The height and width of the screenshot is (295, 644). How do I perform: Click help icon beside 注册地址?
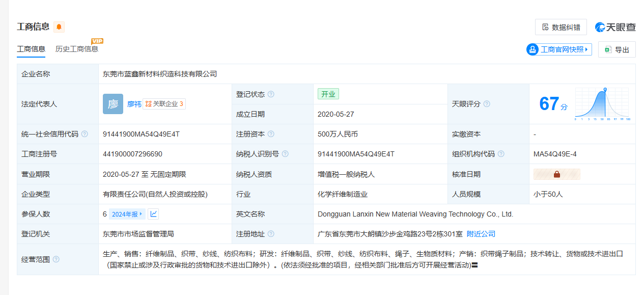271,234
